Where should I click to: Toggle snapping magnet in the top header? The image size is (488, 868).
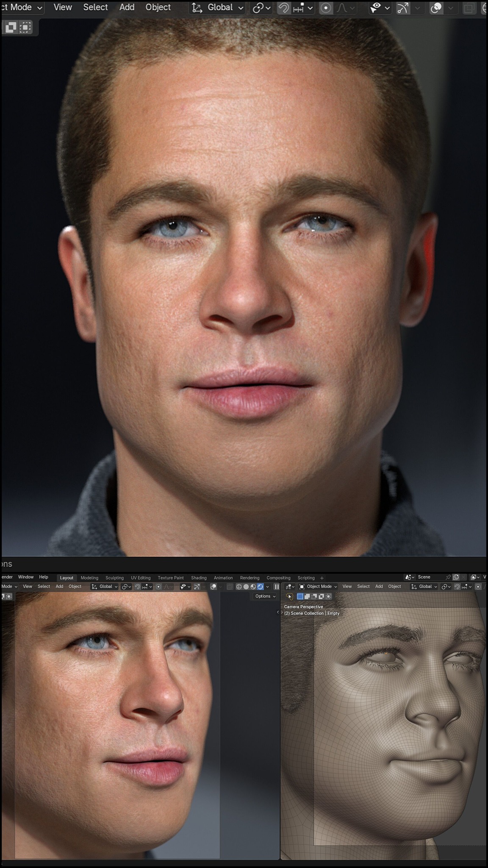[x=283, y=8]
